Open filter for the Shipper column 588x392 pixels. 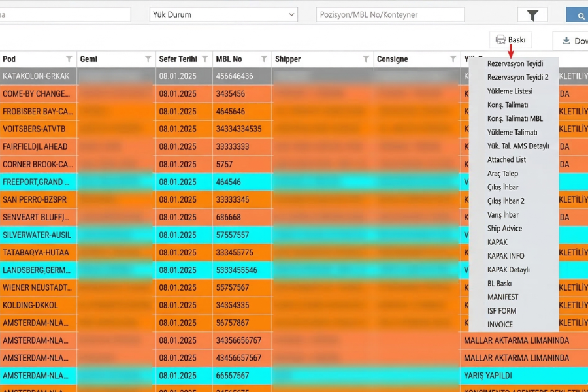tap(365, 59)
